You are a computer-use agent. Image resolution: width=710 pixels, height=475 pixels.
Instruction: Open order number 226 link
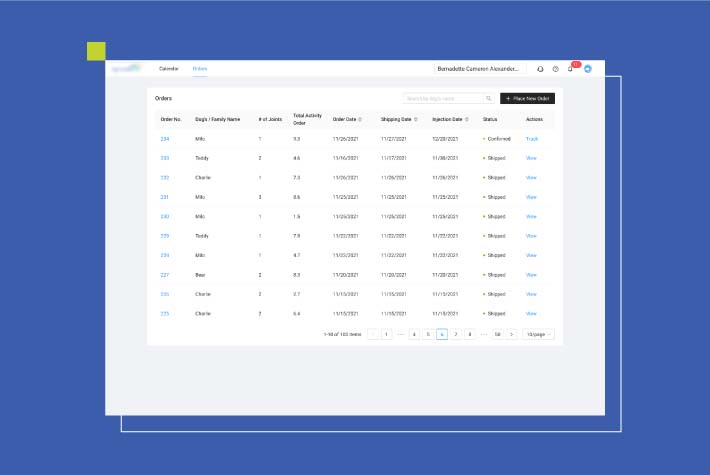165,294
